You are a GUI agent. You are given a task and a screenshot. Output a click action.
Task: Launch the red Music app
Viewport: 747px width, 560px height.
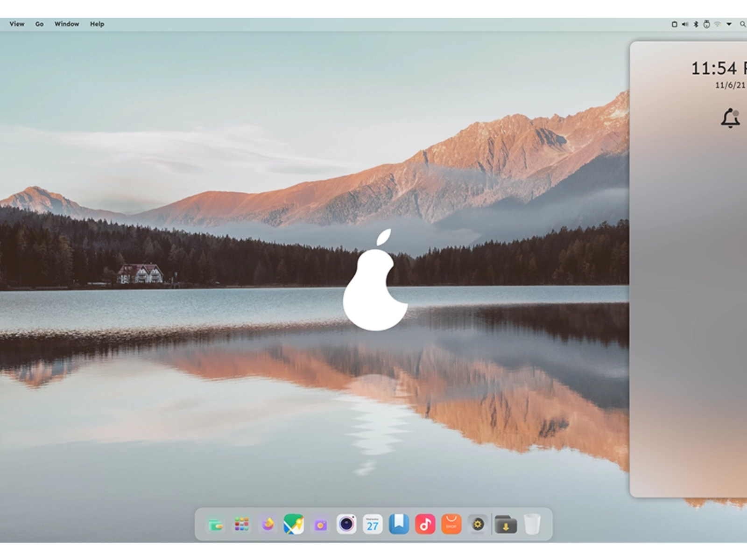[x=425, y=525]
